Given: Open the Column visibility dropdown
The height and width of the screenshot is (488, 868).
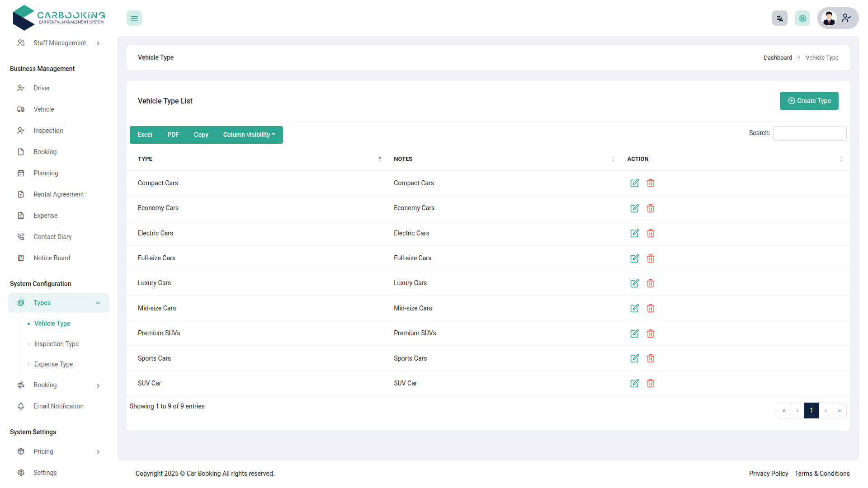Looking at the screenshot, I should [x=249, y=135].
